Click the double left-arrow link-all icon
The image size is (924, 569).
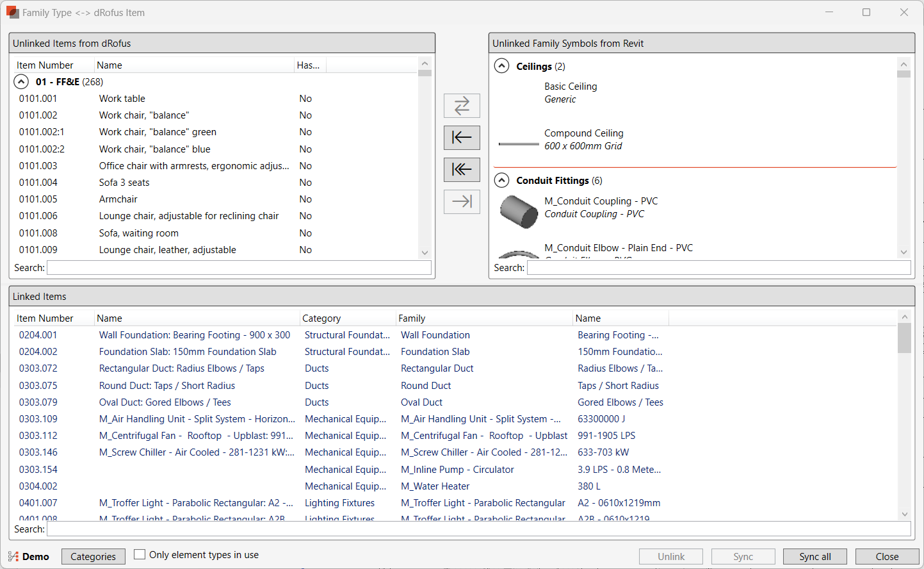(462, 170)
